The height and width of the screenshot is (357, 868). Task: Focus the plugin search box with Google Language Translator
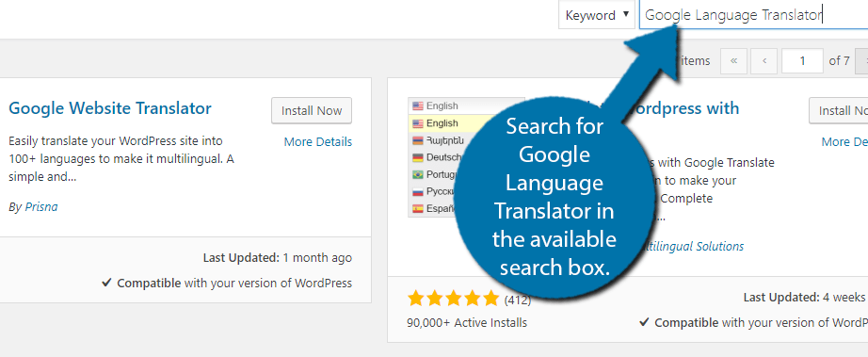tap(753, 15)
